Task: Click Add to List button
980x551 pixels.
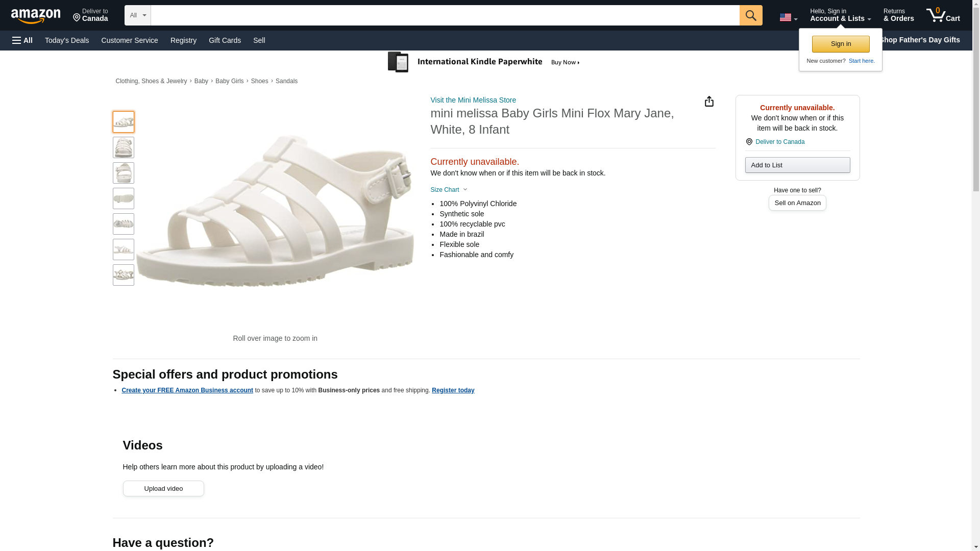Action: point(797,165)
